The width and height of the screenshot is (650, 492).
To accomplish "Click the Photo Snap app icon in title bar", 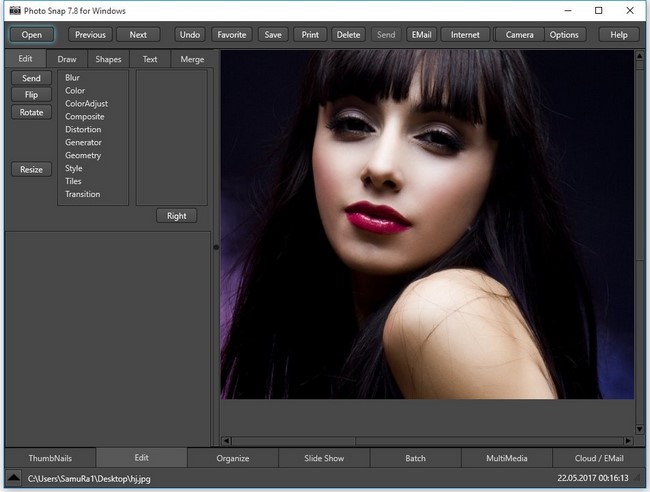I will [13, 10].
